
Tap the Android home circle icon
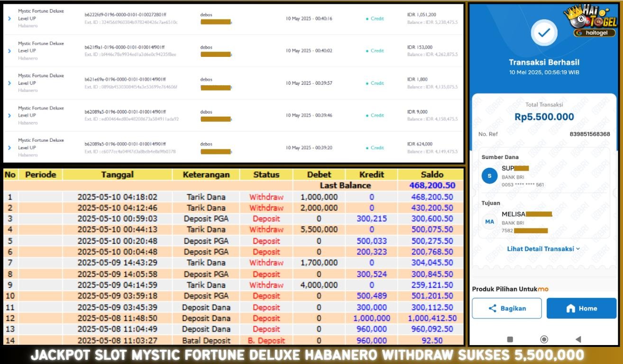point(544,339)
